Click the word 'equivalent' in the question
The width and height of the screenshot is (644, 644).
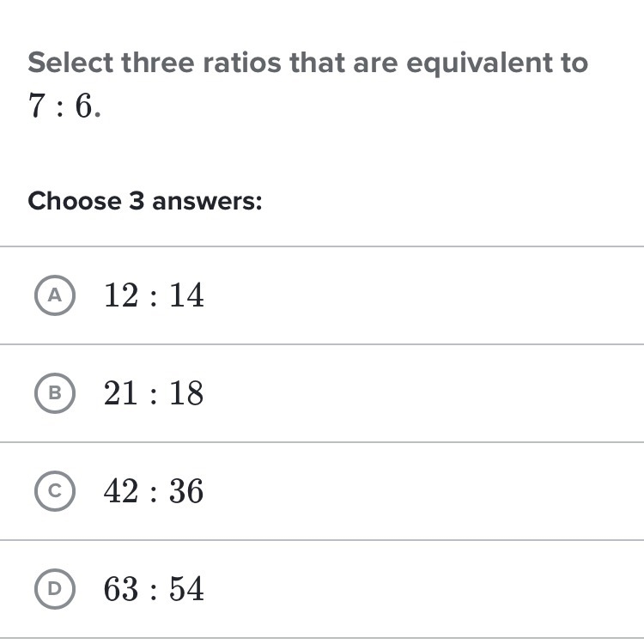(x=479, y=64)
